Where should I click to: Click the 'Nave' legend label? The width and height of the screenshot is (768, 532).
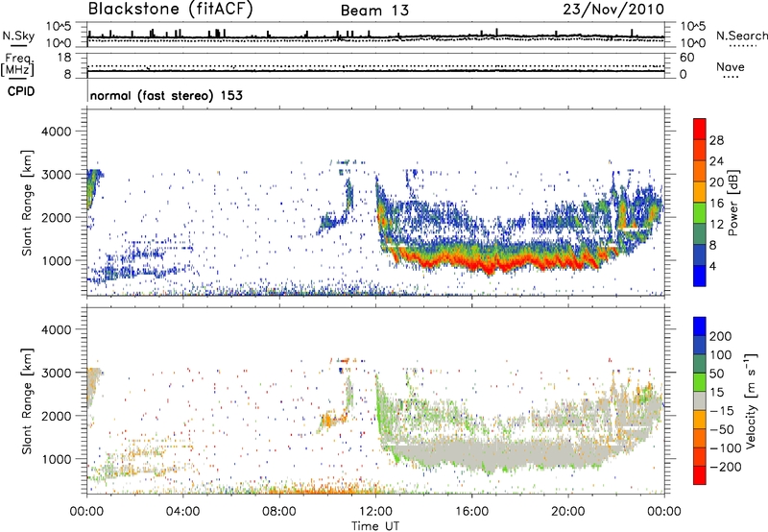click(x=731, y=67)
